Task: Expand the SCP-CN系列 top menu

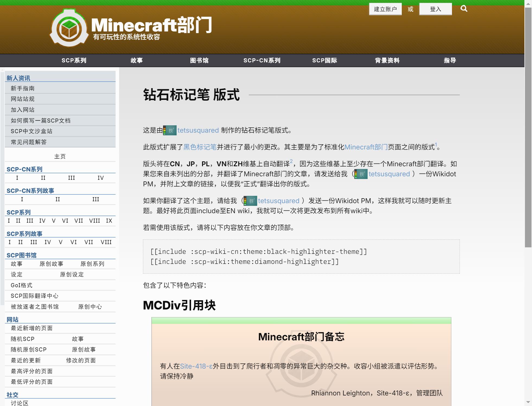Action: click(x=262, y=60)
